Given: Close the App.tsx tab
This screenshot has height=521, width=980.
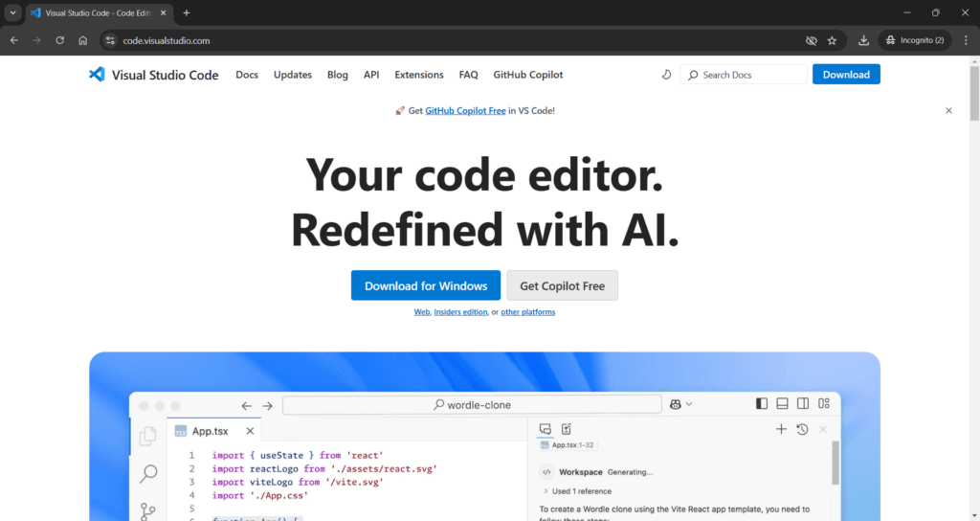Looking at the screenshot, I should coord(250,431).
